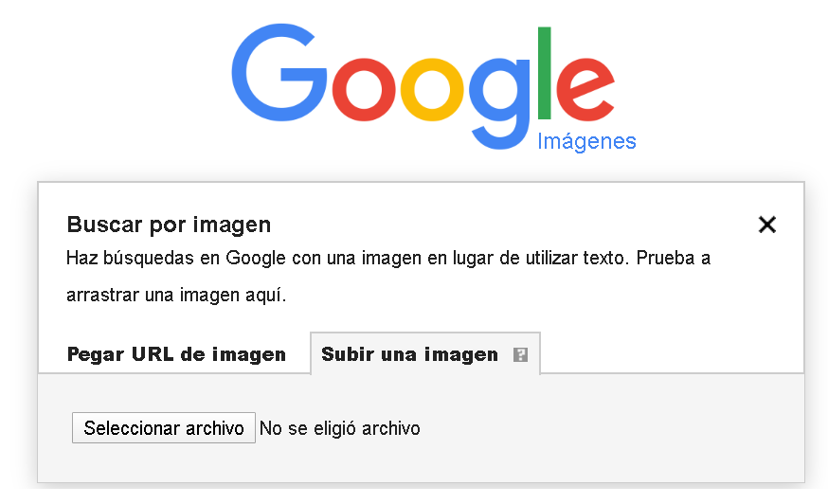The image size is (828, 504).
Task: Click the arrastrar una imagen aquí text
Action: (x=176, y=295)
